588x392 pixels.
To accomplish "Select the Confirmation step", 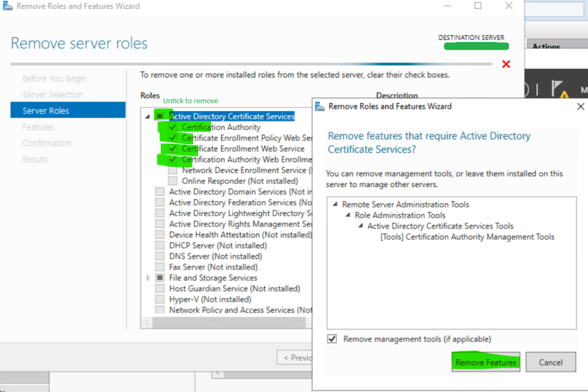I will point(47,143).
